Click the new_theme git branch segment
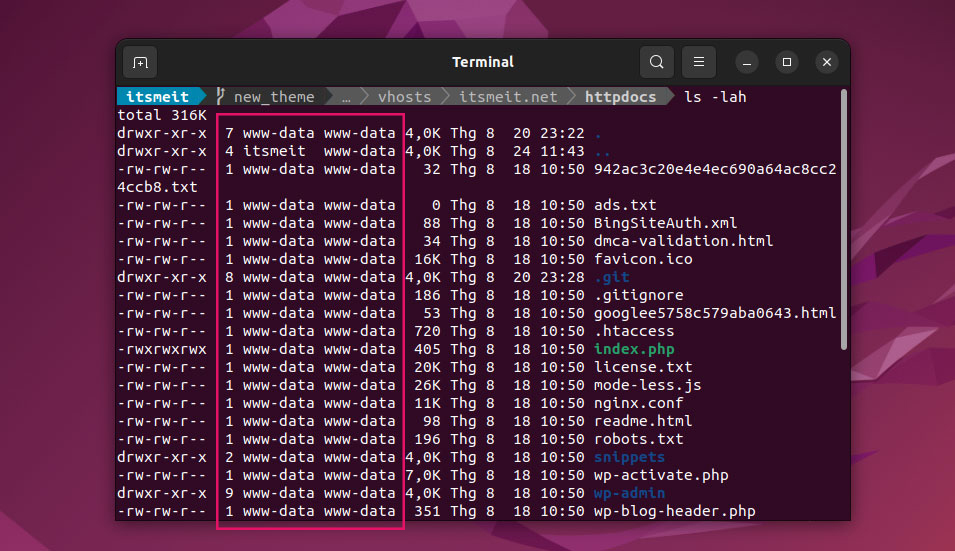This screenshot has width=955, height=551. pos(273,97)
